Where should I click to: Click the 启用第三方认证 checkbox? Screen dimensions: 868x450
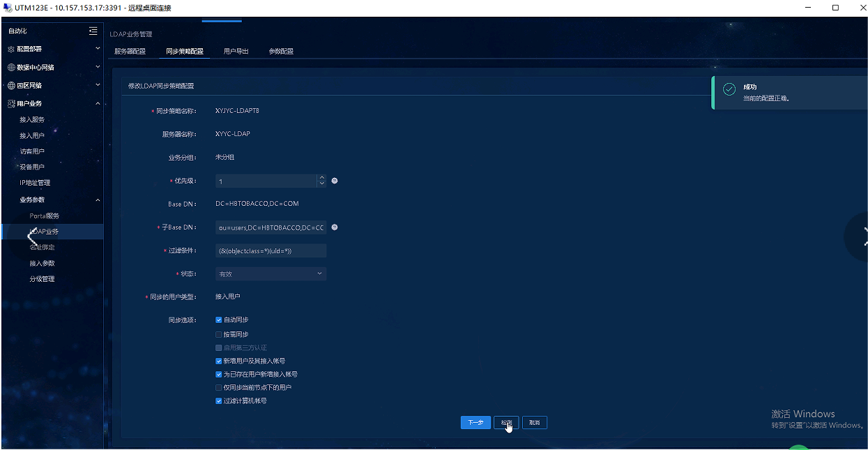pyautogui.click(x=219, y=347)
